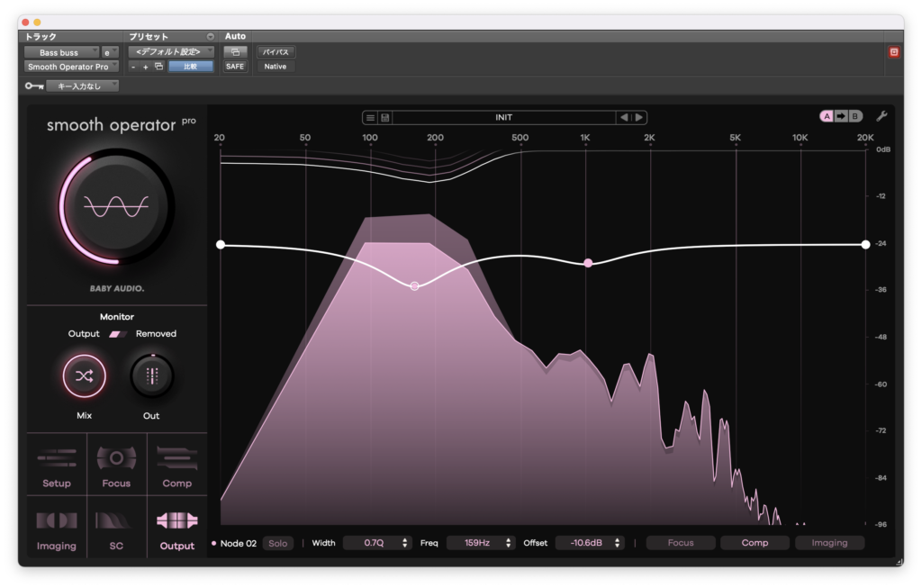Toggle the Focus button in node bar
922x588 pixels.
681,543
